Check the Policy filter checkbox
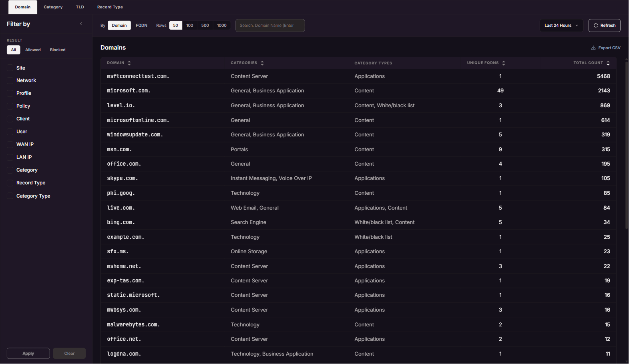629x364 pixels. (10, 106)
